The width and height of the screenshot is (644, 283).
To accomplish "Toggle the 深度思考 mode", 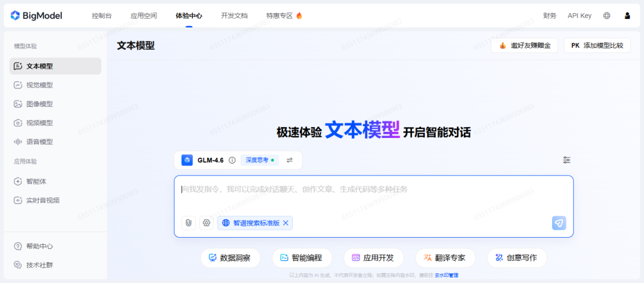I will pyautogui.click(x=259, y=160).
